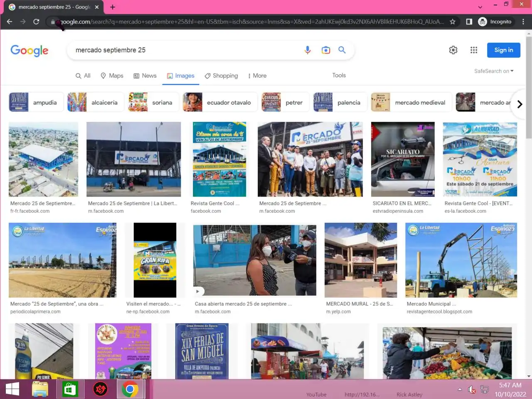Click the magnifier search button

click(342, 50)
